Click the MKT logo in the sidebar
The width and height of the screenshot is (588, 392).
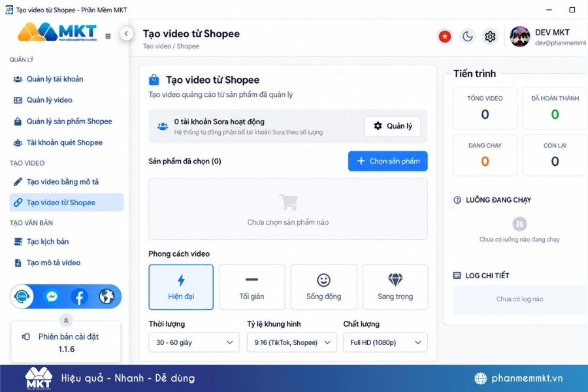[57, 32]
